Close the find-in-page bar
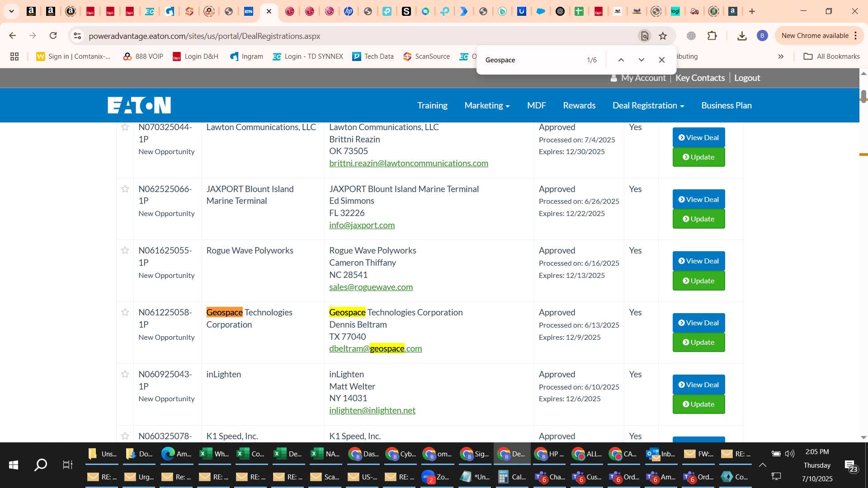The width and height of the screenshot is (868, 488). pos(661,60)
